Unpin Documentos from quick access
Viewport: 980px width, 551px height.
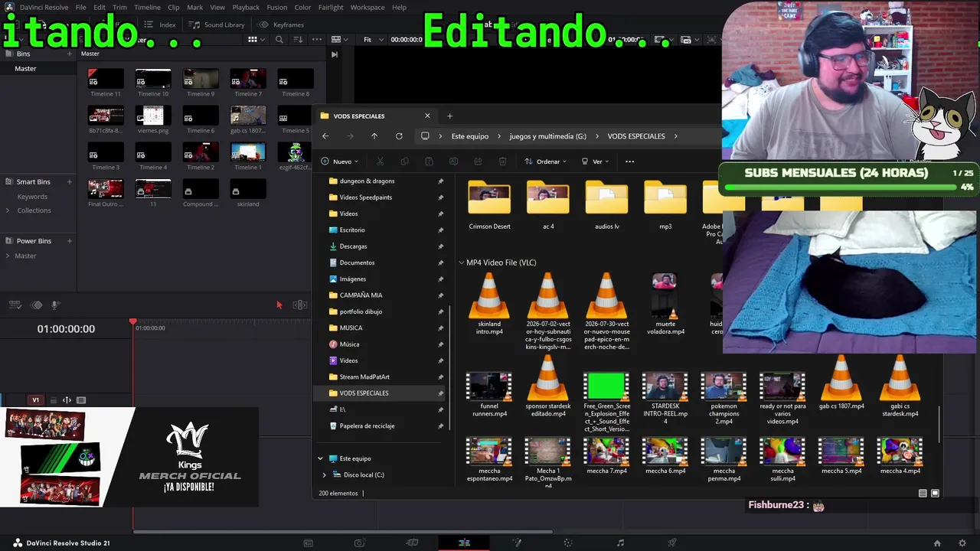pos(440,262)
